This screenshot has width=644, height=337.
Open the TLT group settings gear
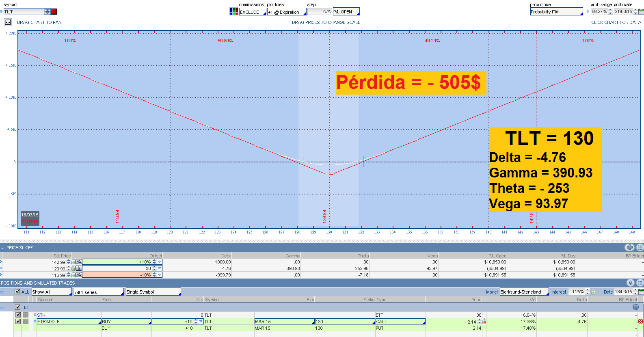coord(635,307)
